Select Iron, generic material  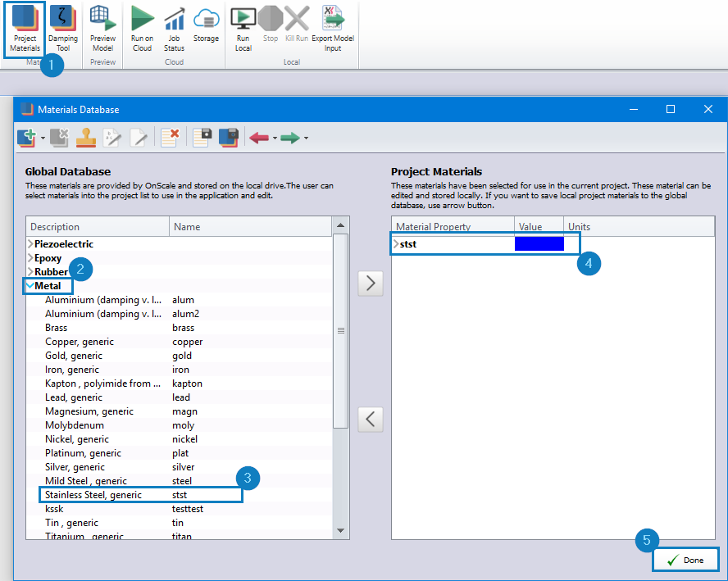pyautogui.click(x=180, y=370)
